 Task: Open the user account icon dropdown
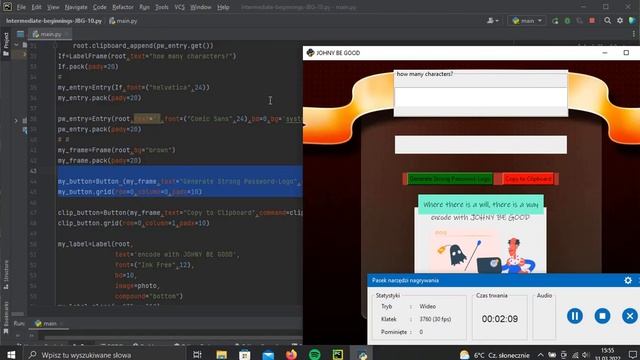point(493,20)
